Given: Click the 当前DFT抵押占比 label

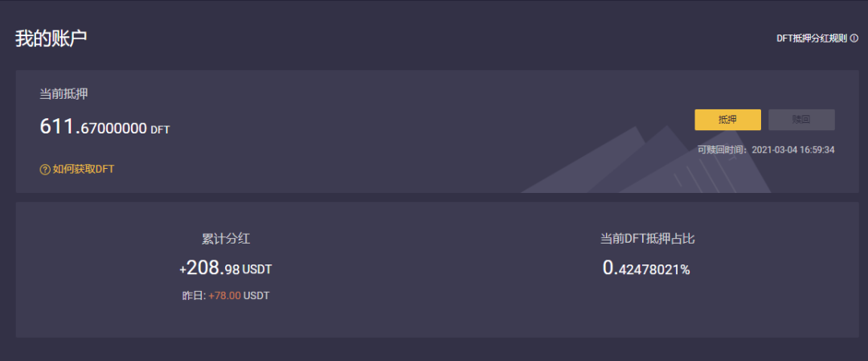Looking at the screenshot, I should 647,239.
